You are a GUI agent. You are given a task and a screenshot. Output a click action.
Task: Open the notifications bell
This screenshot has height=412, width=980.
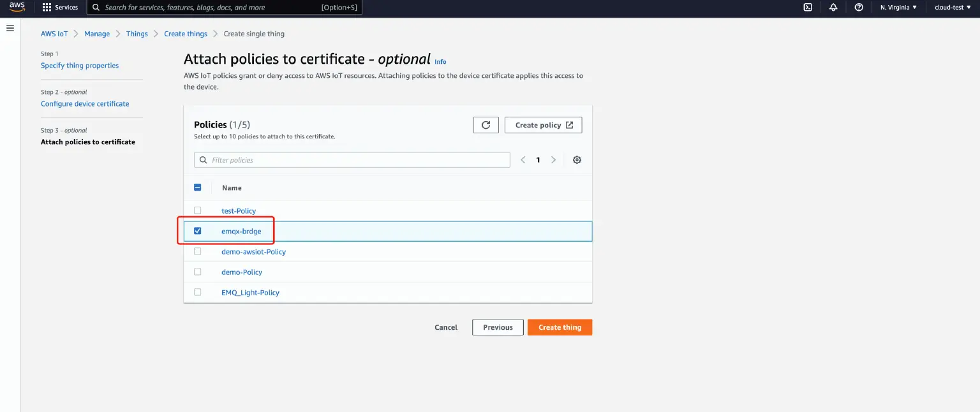click(x=833, y=7)
